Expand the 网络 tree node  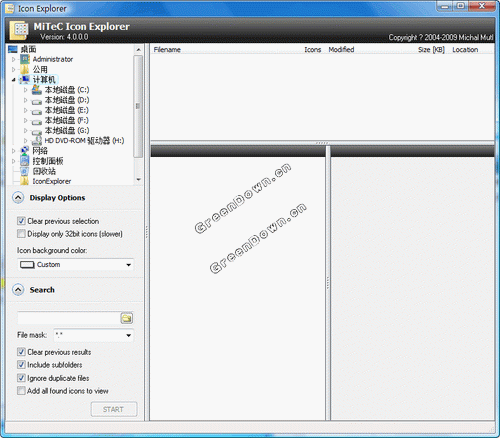pos(13,151)
